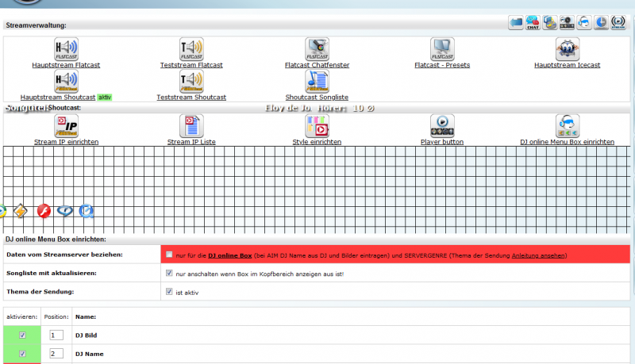Click the Flash player icon
635x364 pixels.
[44, 211]
